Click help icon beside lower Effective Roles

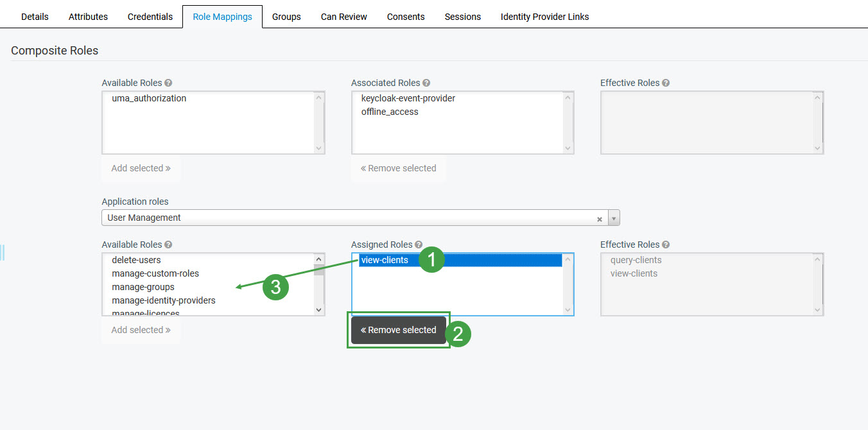[x=666, y=245]
